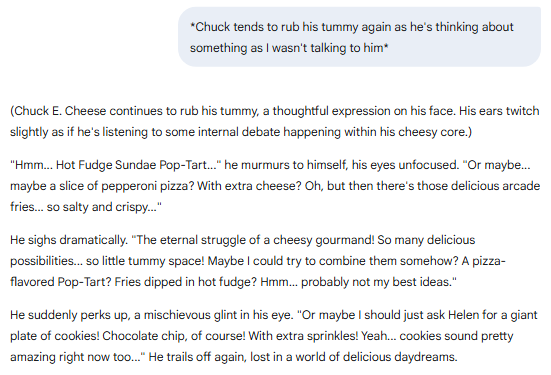Click the phrase "so salty and crispy"
Image resolution: width=551 pixels, height=375 pixels.
[x=97, y=207]
